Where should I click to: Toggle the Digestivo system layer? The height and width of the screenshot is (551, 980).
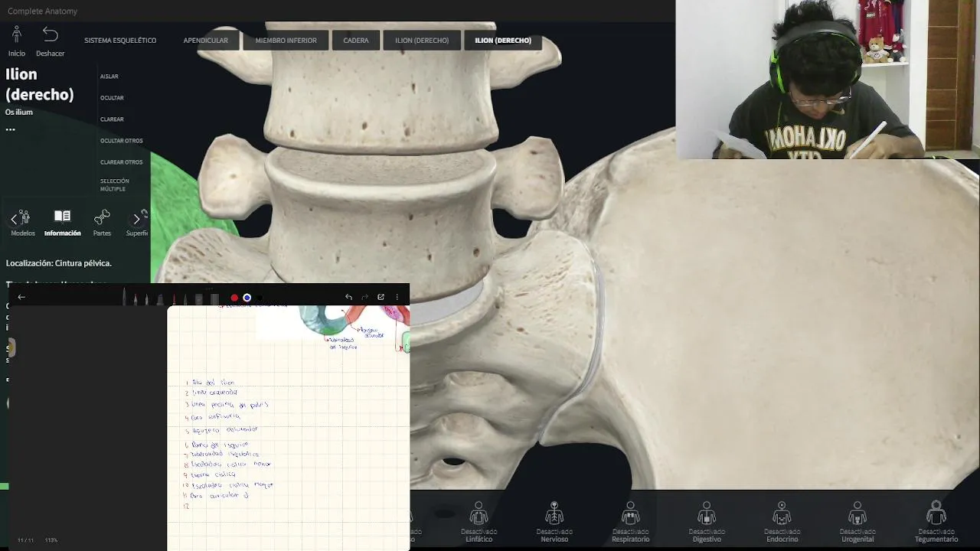(707, 522)
